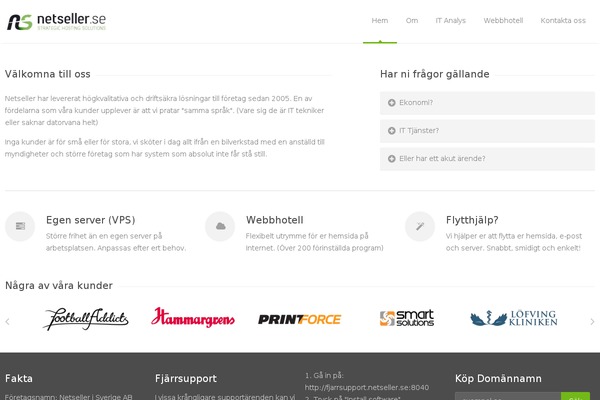Click the Smart Solutions logo
This screenshot has height=400, width=600.
tap(407, 318)
